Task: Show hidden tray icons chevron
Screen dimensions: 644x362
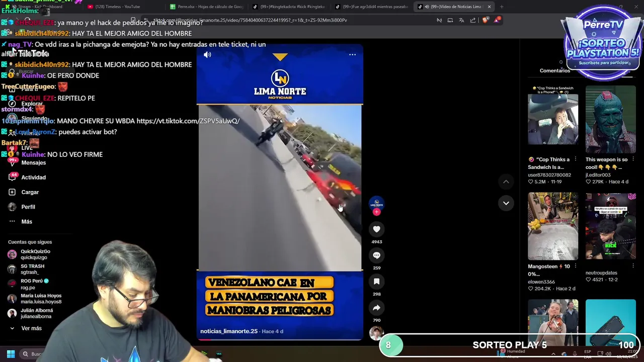Action: pyautogui.click(x=553, y=354)
